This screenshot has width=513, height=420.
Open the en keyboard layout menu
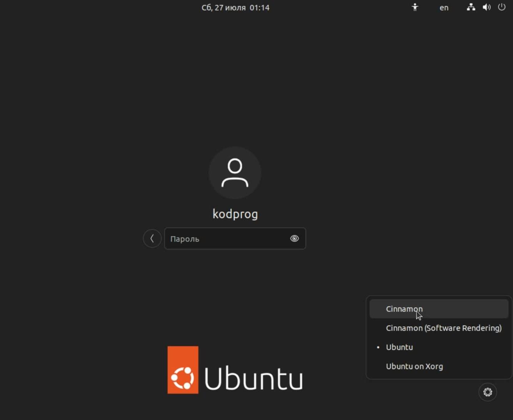(444, 7)
